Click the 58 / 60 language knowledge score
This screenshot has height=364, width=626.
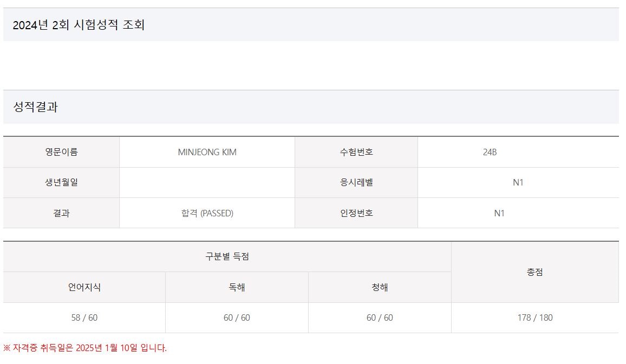(84, 317)
